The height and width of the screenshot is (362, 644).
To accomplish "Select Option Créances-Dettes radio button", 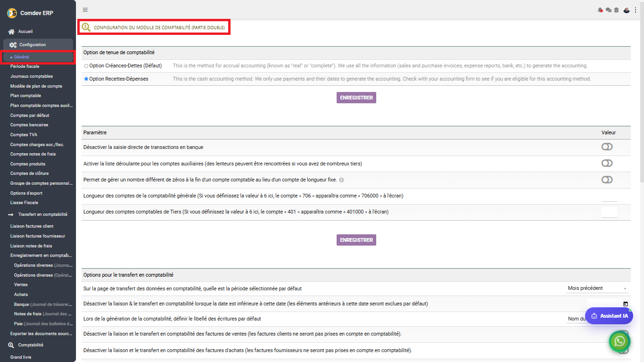I will [86, 66].
